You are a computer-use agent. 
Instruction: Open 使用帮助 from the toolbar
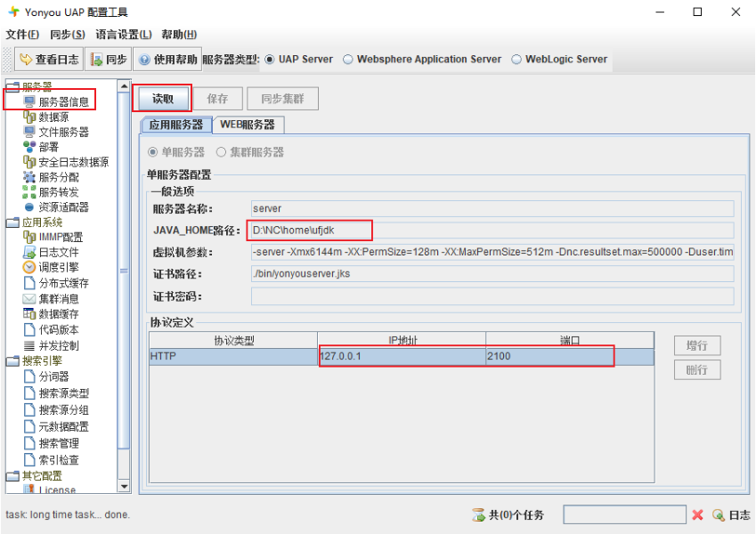pyautogui.click(x=167, y=60)
